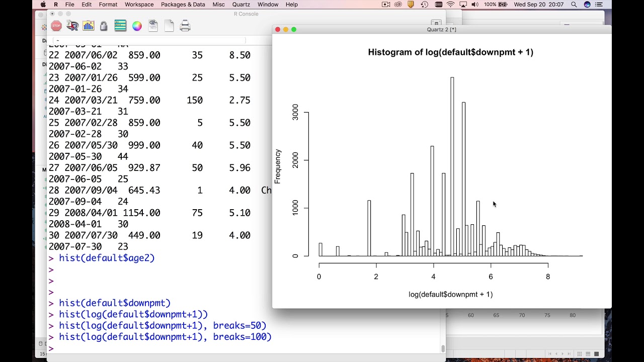Click the working directory field showing ~
The image size is (644, 362).
pyautogui.click(x=150, y=40)
